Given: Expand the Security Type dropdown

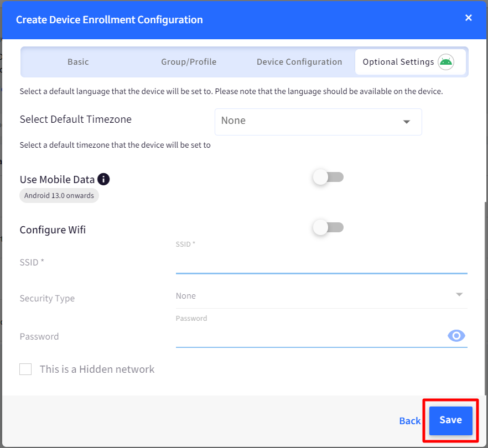Looking at the screenshot, I should tap(321, 296).
